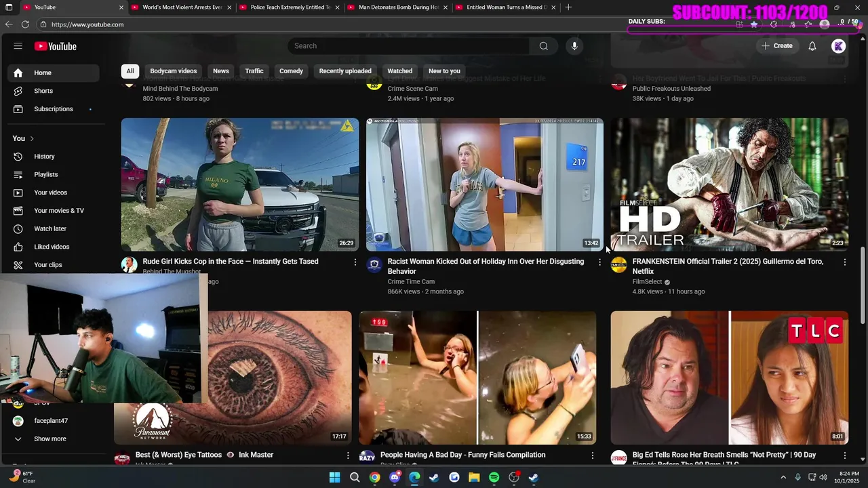Open the FilmSelect channel name
The height and width of the screenshot is (488, 868).
[647, 282]
